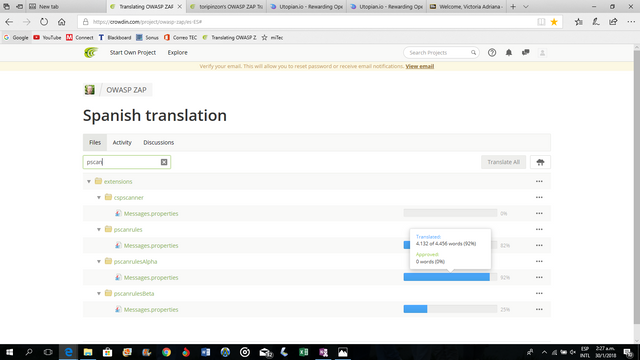Open Google Chrome from the taskbar
Screen dimensions: 640x360
point(166,352)
